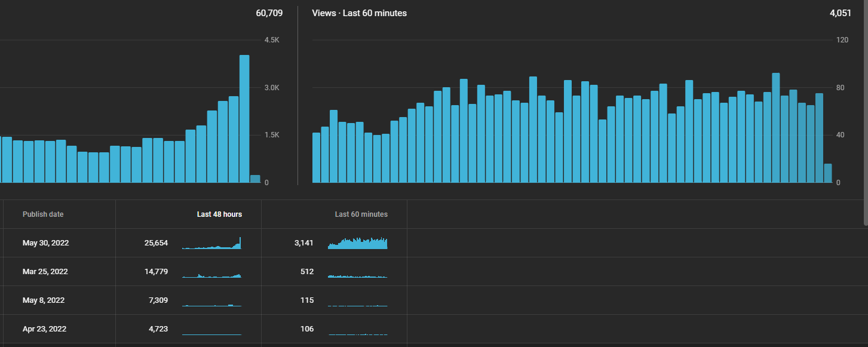Sort table by Publish date column
The image size is (868, 347).
tap(43, 214)
